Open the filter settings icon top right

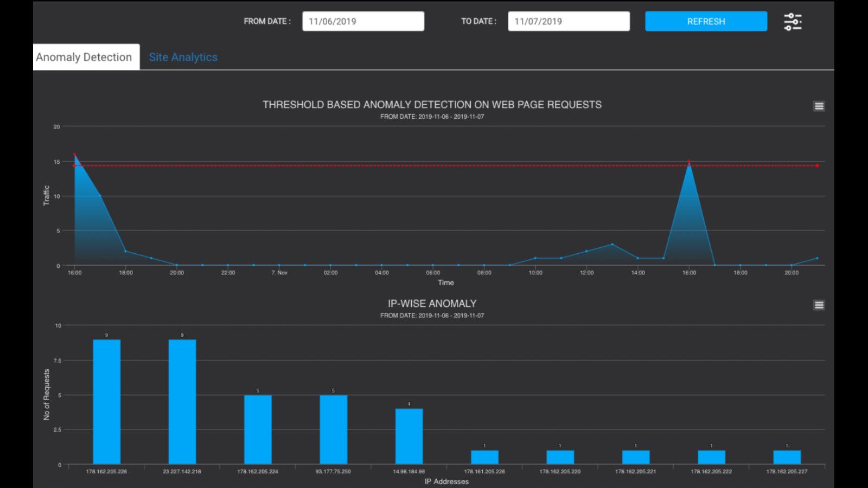pyautogui.click(x=793, y=21)
